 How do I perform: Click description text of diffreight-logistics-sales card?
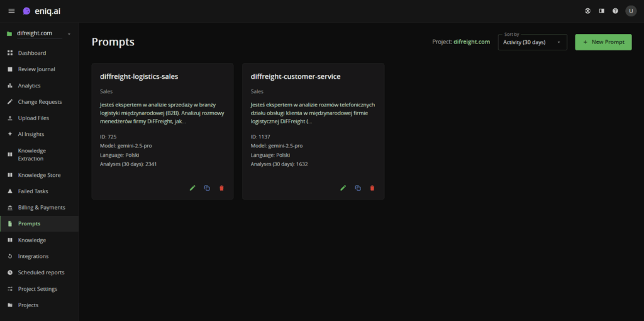tap(162, 113)
